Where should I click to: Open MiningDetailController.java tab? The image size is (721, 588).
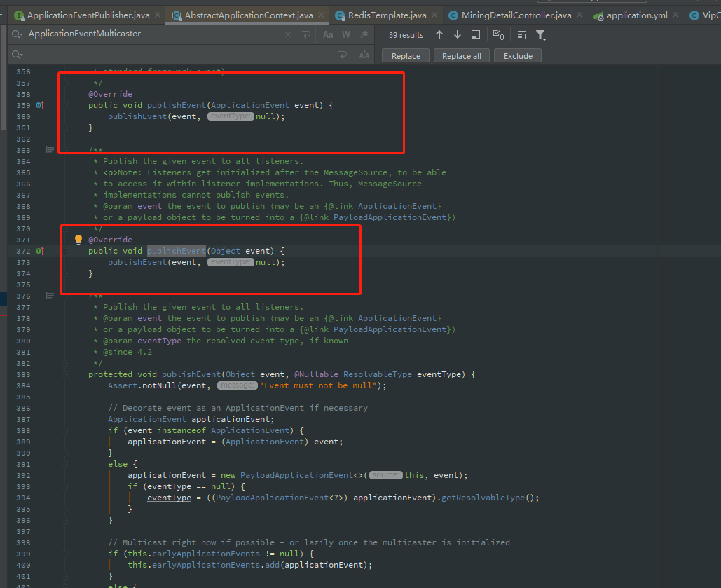[516, 15]
